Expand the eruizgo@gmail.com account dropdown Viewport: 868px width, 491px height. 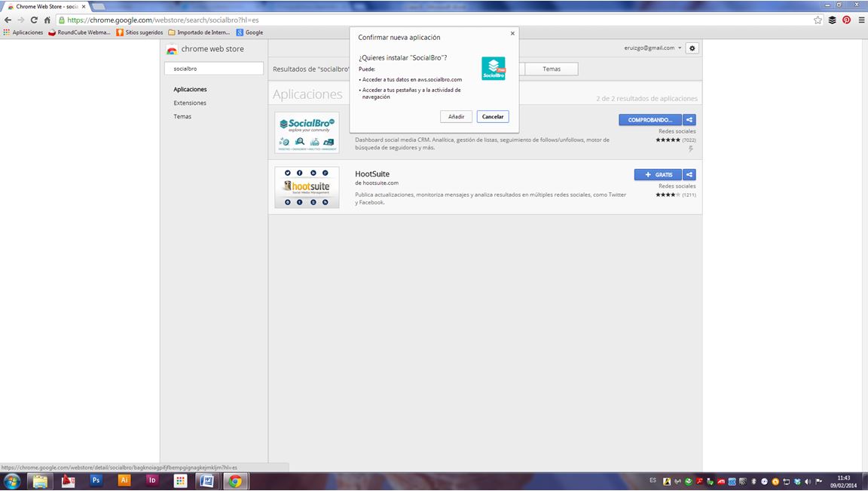coord(653,48)
